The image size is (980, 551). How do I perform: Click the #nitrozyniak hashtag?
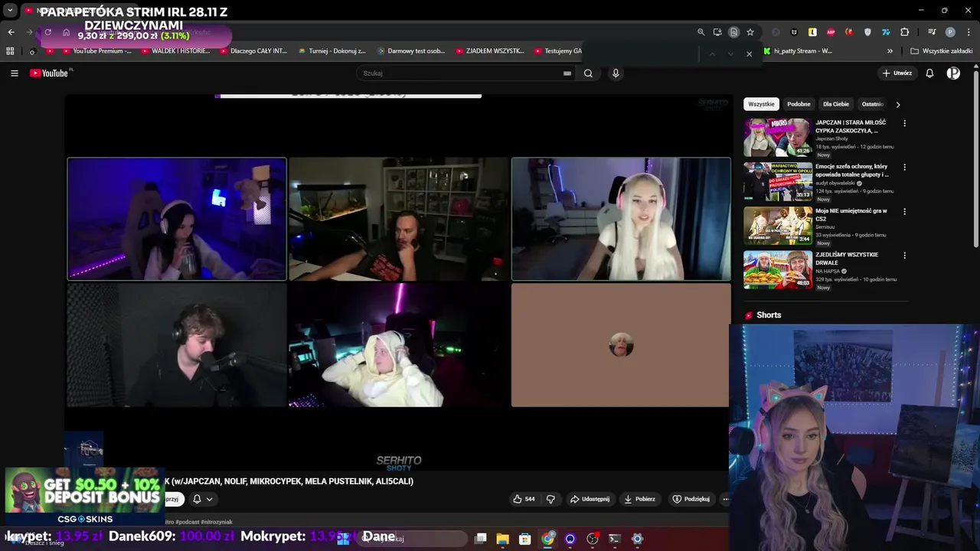(217, 522)
